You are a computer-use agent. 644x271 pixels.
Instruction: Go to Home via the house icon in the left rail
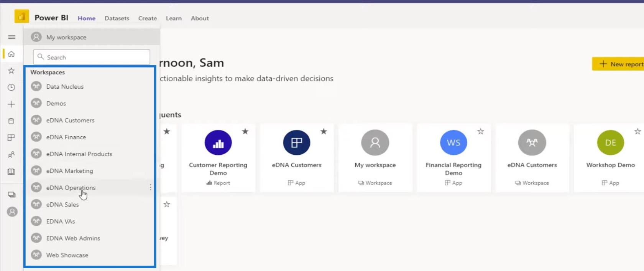coord(11,54)
